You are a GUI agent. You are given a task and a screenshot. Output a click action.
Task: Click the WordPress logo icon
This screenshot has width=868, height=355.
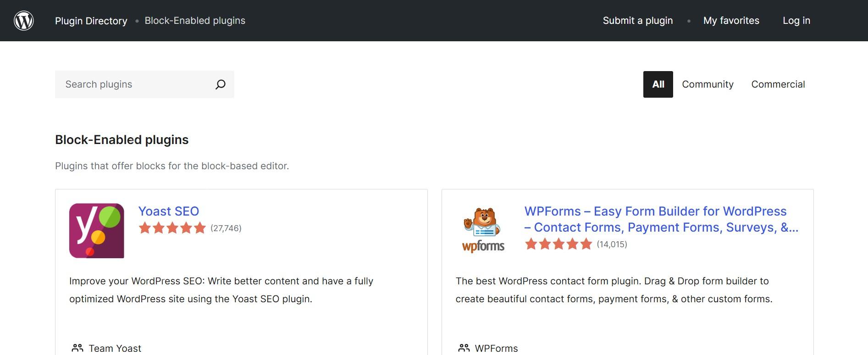point(24,21)
